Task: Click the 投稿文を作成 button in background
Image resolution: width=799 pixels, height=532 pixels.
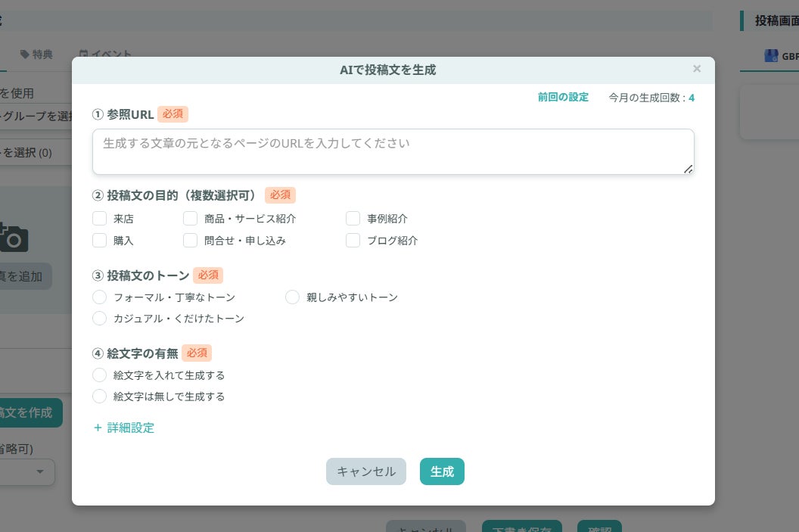Action: pos(30,412)
